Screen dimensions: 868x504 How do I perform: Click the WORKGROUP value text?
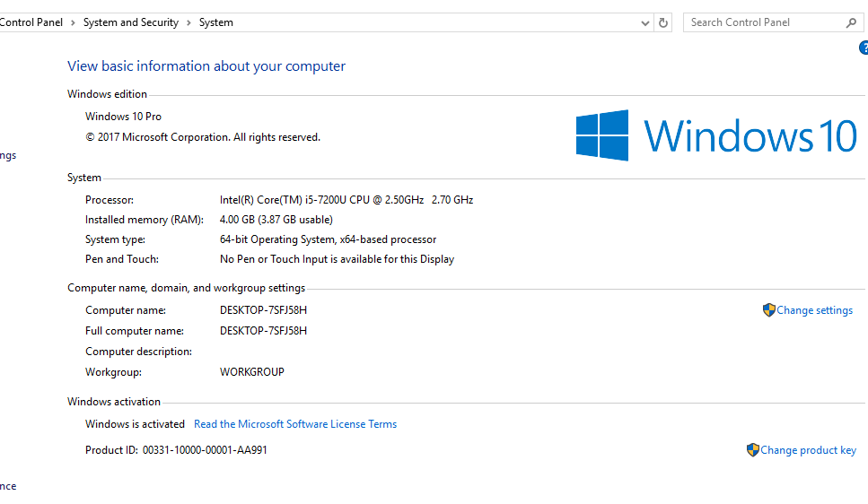(252, 372)
